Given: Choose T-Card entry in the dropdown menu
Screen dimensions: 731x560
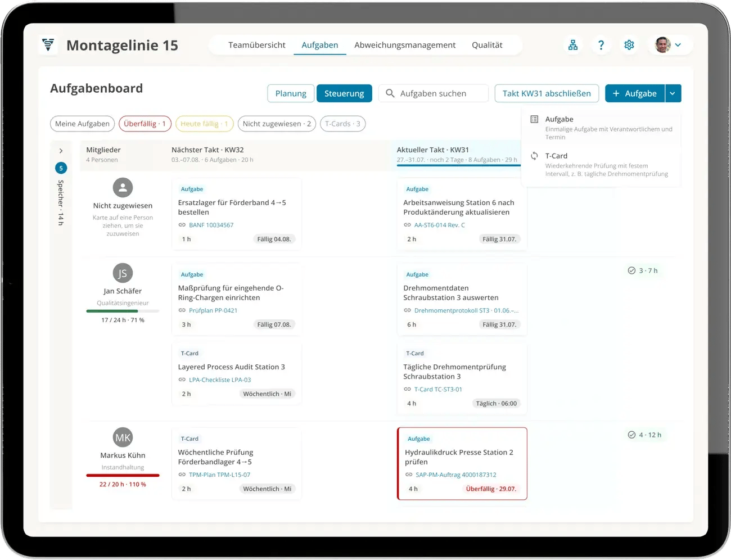Looking at the screenshot, I should 602,164.
